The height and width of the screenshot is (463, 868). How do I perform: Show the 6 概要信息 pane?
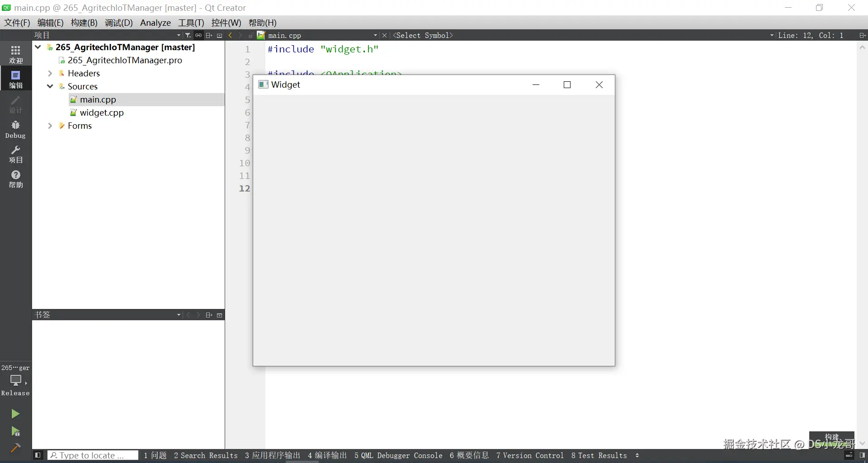(469, 455)
